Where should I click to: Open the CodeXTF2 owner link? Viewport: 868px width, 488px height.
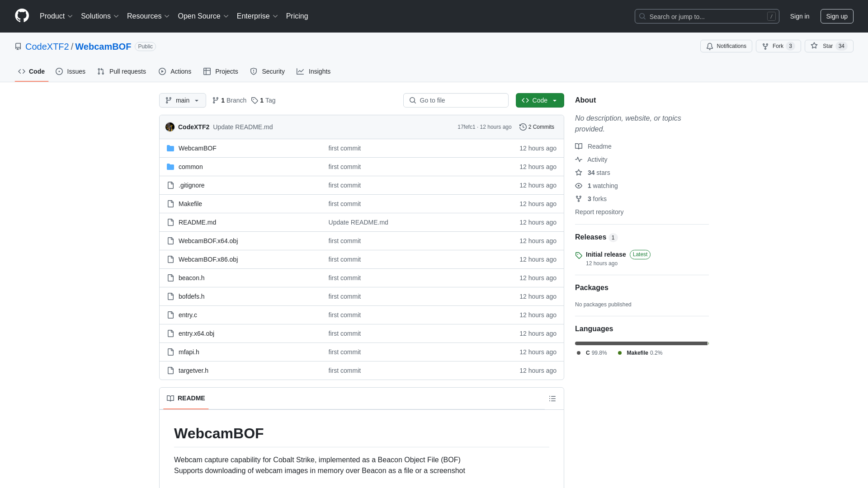click(47, 47)
